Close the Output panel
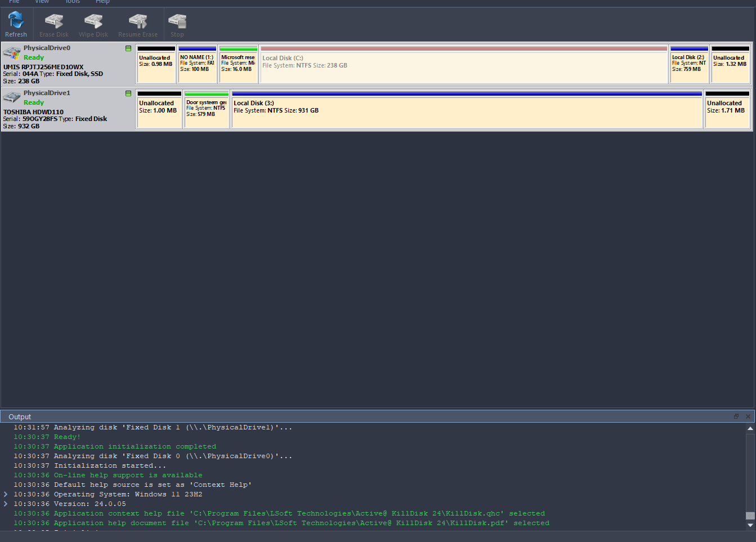The width and height of the screenshot is (756, 542). click(748, 416)
